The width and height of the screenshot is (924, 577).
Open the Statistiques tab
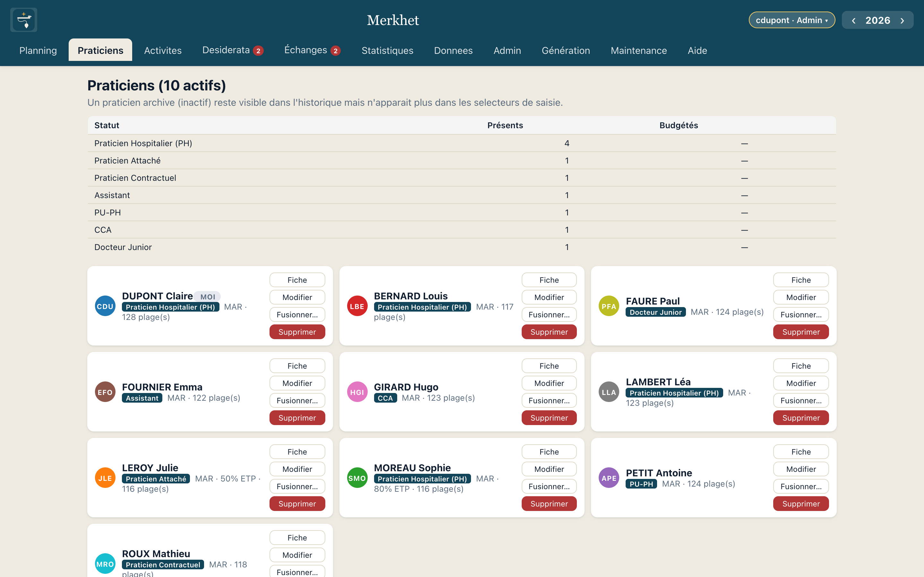coord(387,50)
